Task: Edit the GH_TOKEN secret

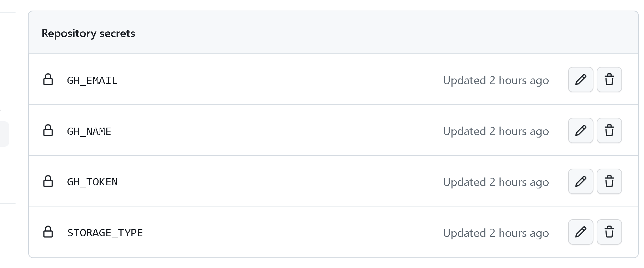Action: pos(580,181)
